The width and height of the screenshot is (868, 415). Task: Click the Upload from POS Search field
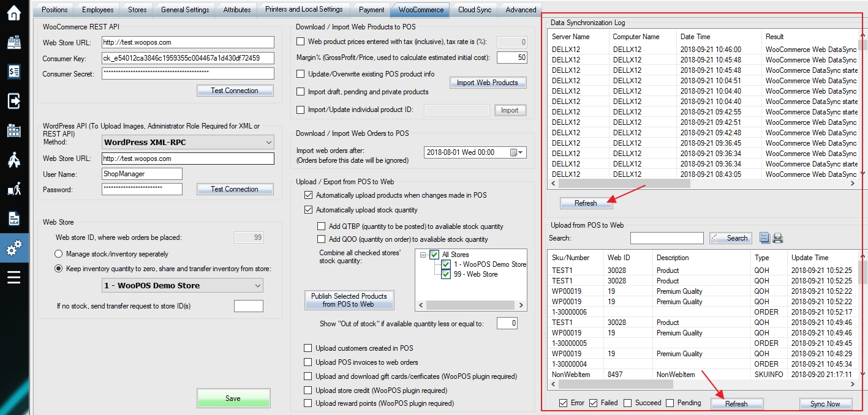(667, 238)
